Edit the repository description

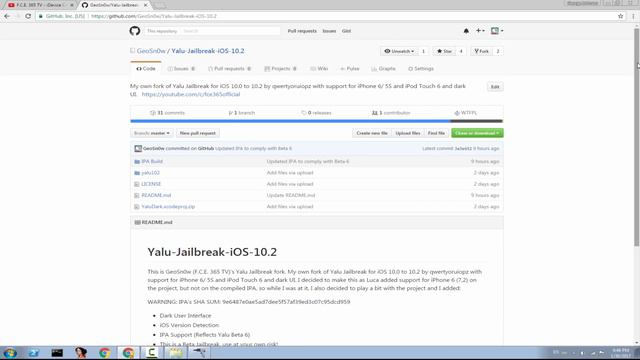[495, 87]
